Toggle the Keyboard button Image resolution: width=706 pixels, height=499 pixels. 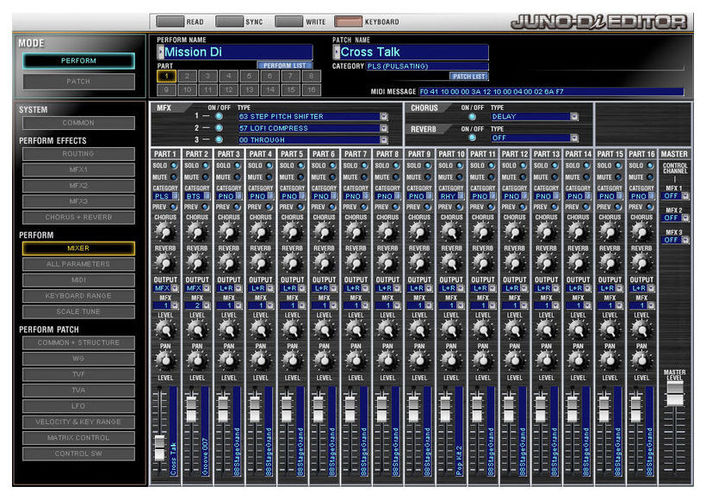coord(348,21)
